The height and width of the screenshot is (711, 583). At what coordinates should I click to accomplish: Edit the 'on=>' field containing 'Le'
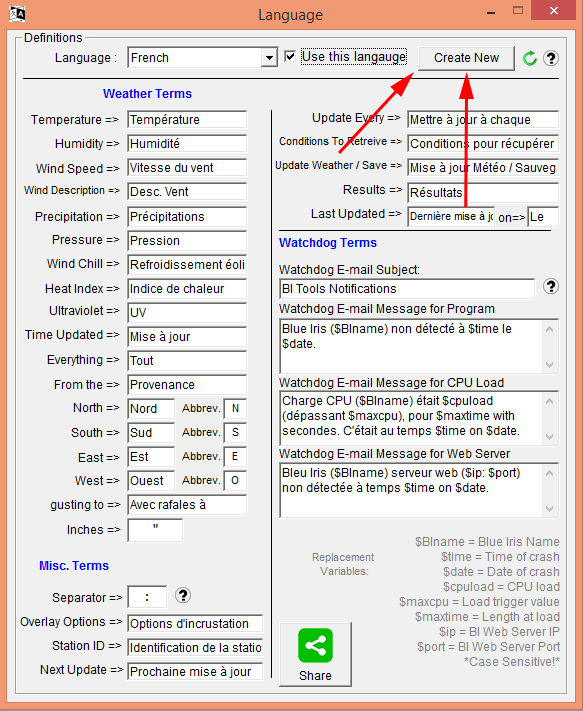coord(543,217)
